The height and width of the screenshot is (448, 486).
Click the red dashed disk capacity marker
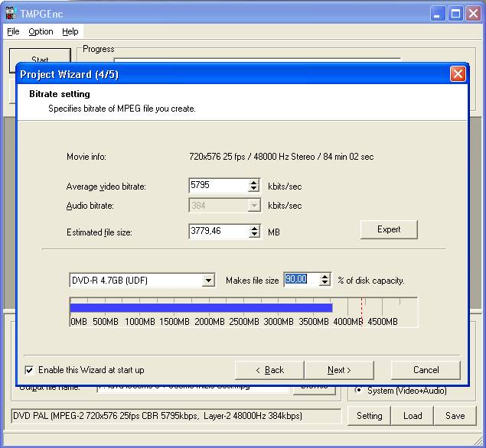[362, 311]
